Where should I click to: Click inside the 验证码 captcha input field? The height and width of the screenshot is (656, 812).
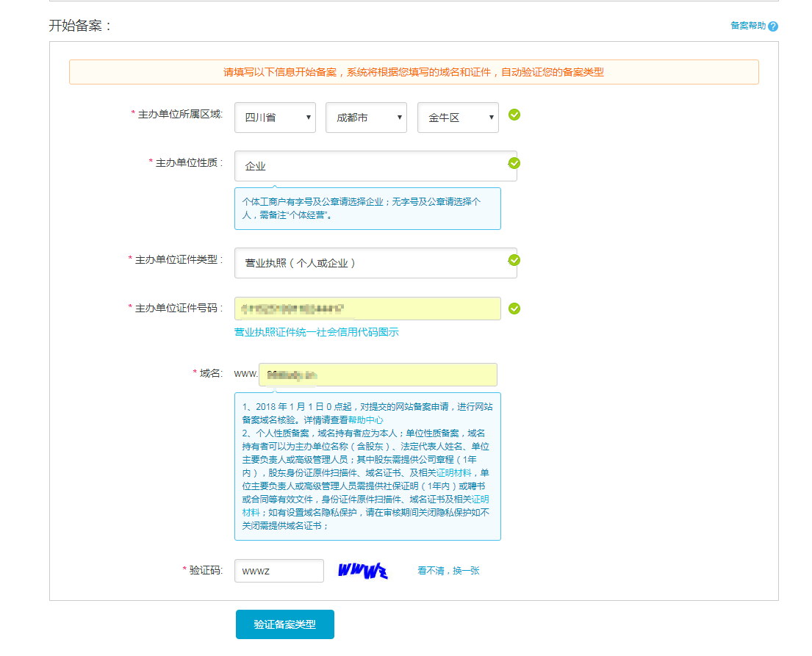click(279, 570)
